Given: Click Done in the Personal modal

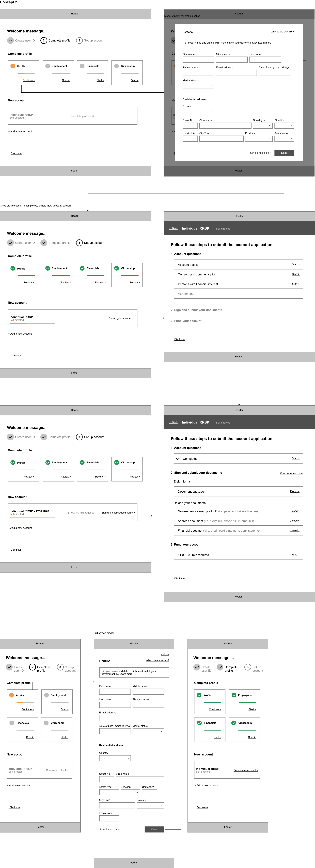Looking at the screenshot, I should 284,153.
